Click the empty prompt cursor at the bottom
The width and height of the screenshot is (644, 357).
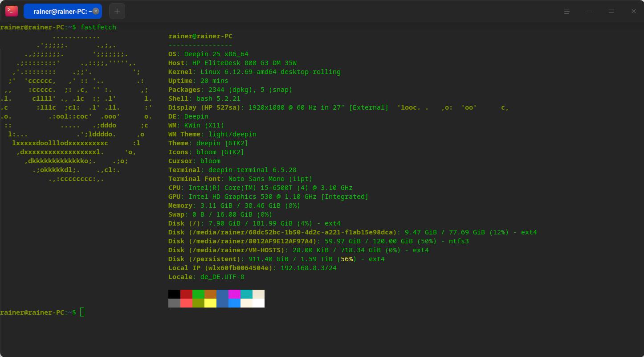(x=82, y=312)
